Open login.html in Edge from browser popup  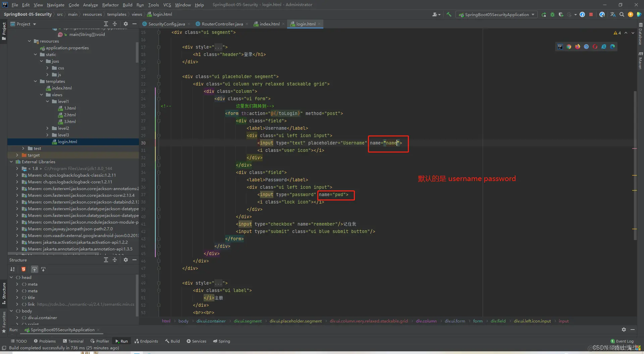[612, 47]
